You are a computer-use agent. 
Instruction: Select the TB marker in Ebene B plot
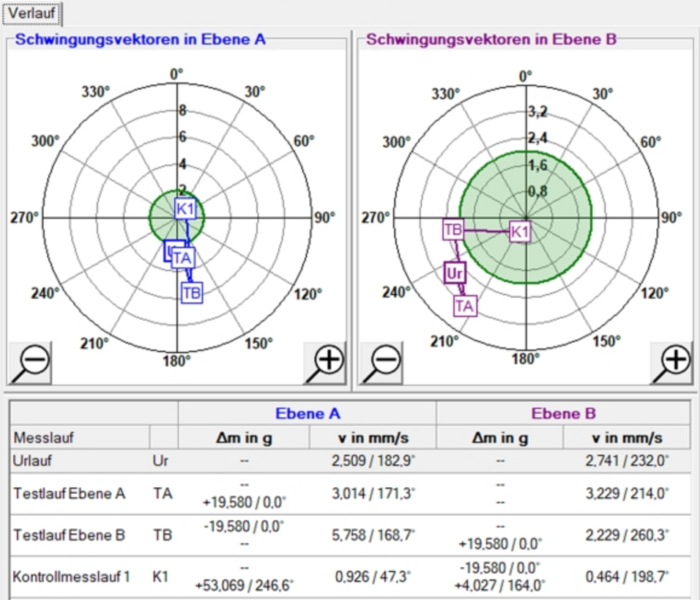coord(453,229)
